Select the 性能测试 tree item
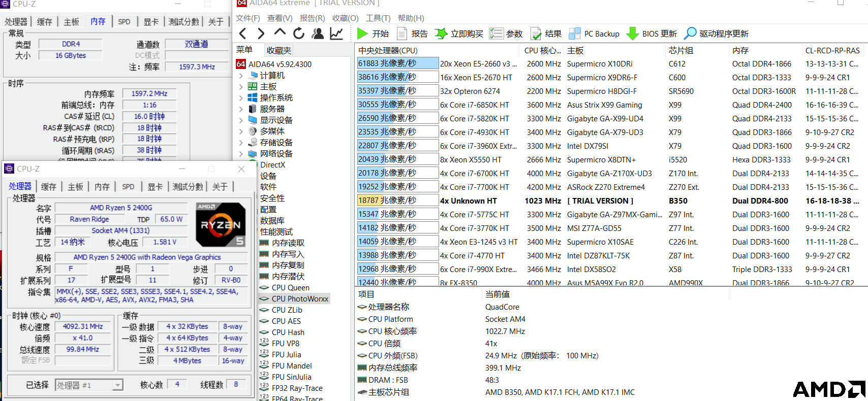The image size is (868, 401). click(276, 232)
